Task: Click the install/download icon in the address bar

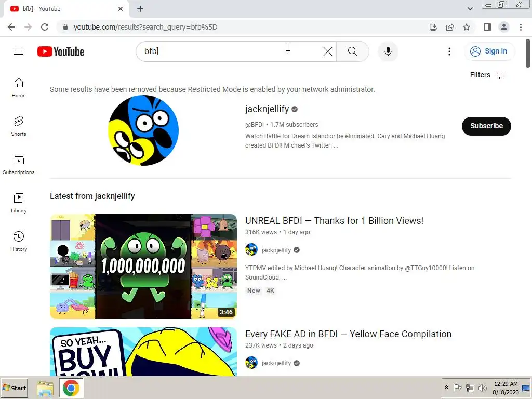Action: 433,27
